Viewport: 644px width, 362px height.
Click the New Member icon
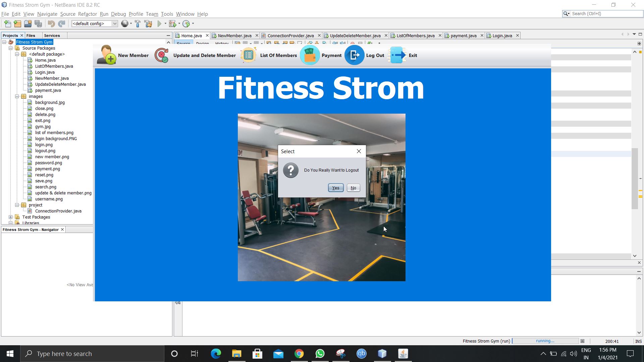(106, 55)
